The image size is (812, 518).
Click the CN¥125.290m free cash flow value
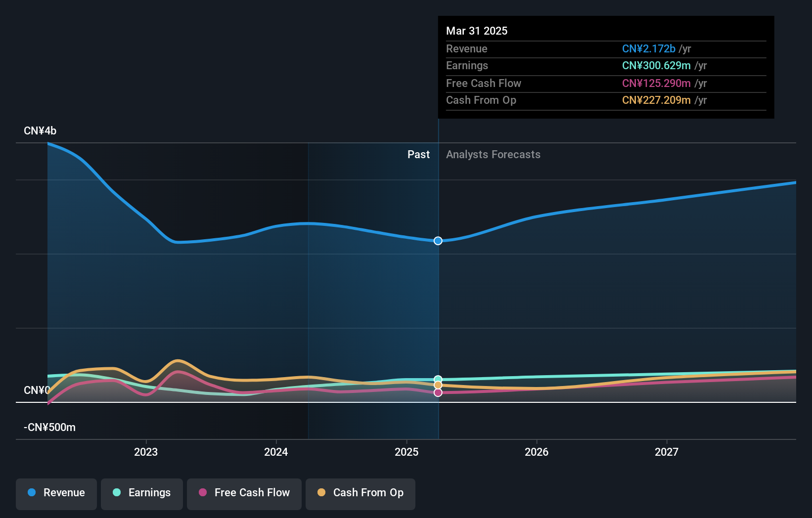(656, 84)
